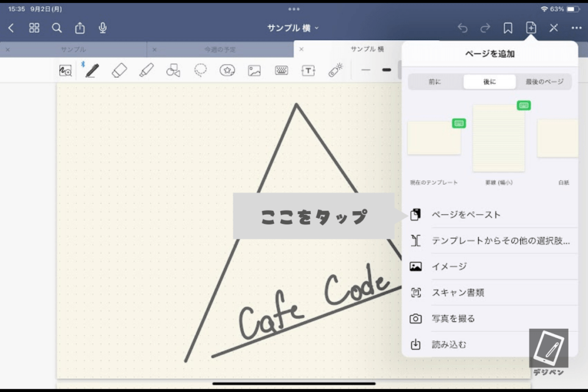
Task: Select the Pen tool
Action: point(92,71)
